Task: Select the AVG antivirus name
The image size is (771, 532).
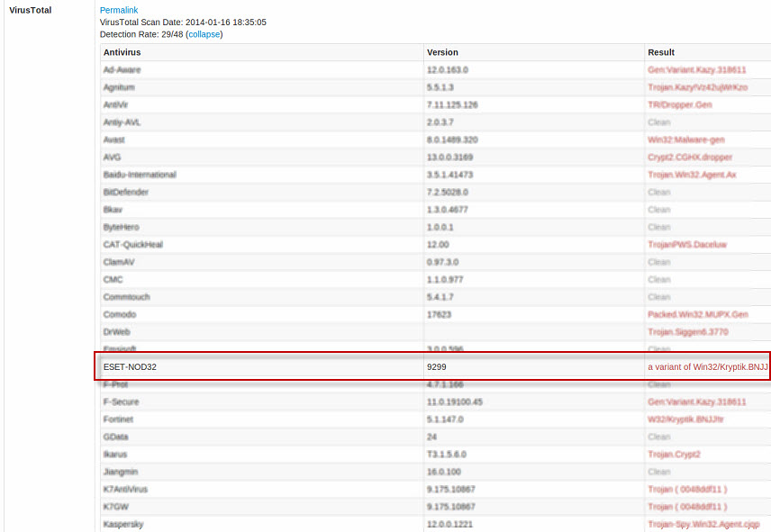Action: (112, 158)
